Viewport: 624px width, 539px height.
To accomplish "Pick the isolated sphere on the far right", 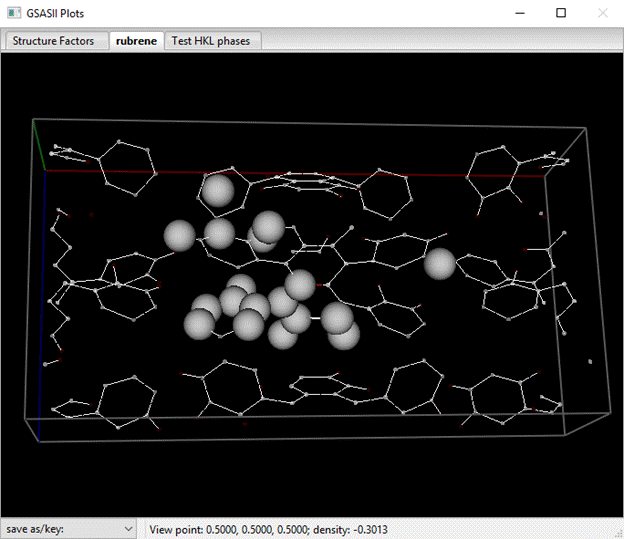I will pos(439,264).
